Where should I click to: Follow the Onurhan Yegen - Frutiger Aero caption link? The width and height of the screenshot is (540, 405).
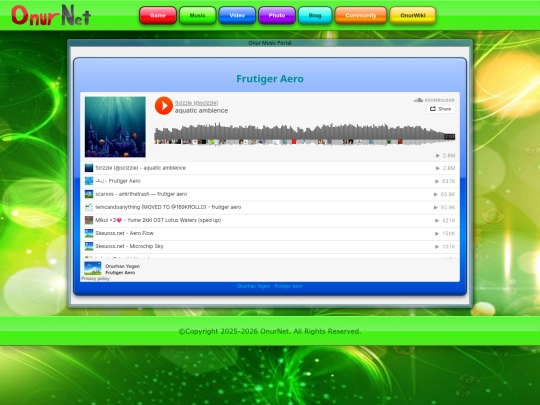click(x=270, y=286)
